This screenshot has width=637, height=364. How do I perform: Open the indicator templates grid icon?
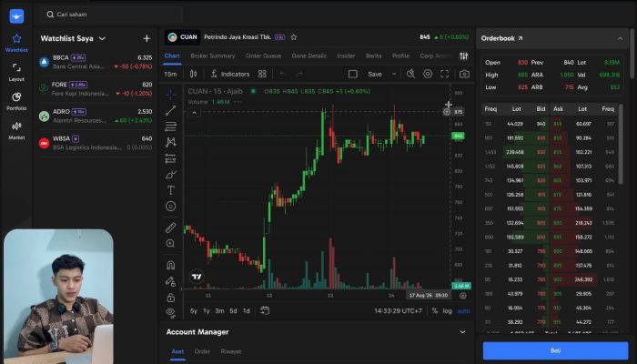click(x=262, y=74)
